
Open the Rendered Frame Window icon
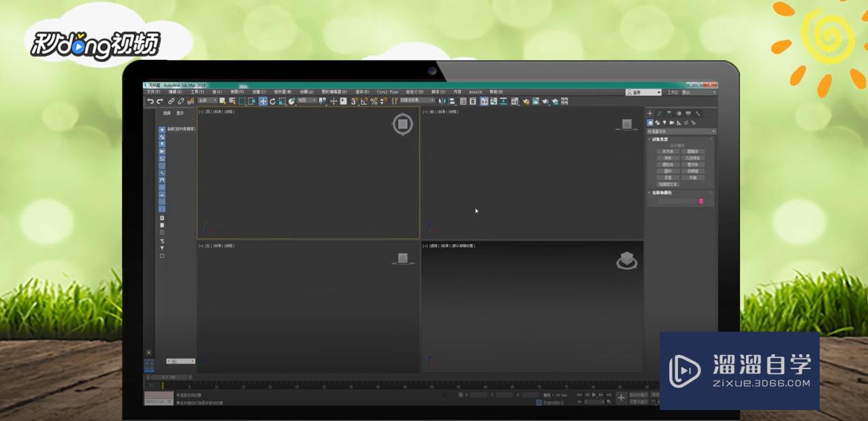click(536, 101)
